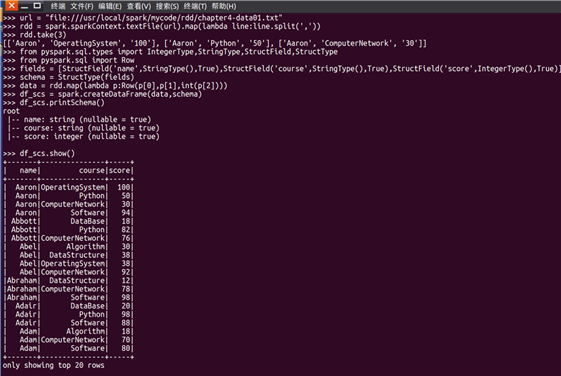
Task: Click the 'score' column header in the table
Action: pos(119,170)
